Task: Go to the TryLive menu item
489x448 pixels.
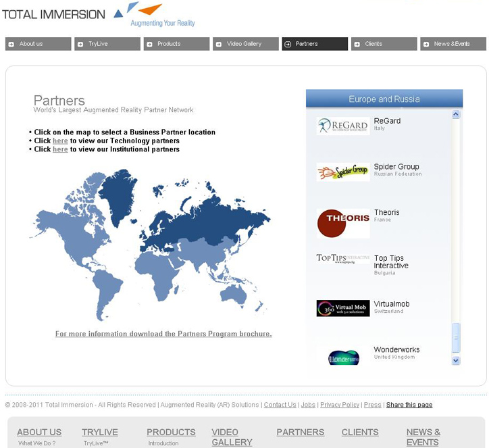Action: (x=107, y=44)
